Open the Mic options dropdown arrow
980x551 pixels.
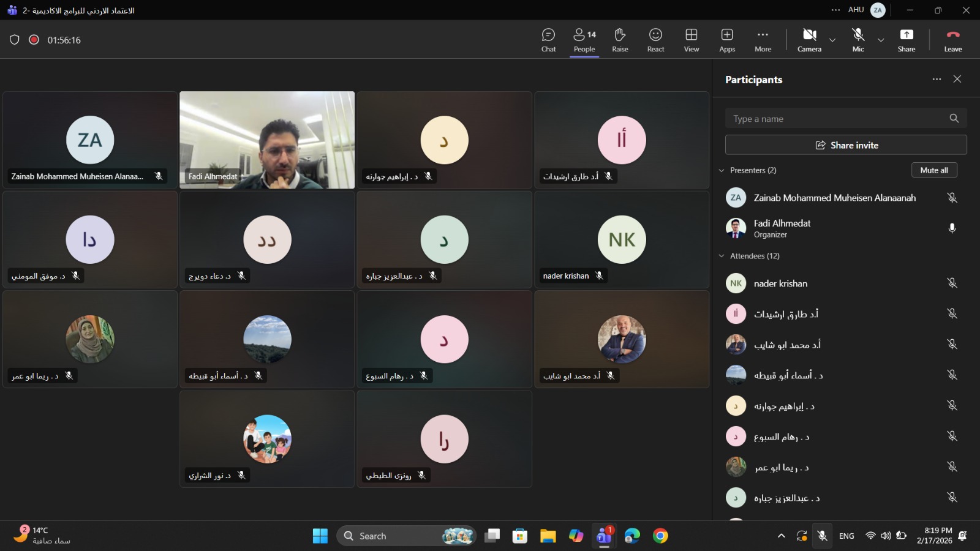tap(881, 40)
